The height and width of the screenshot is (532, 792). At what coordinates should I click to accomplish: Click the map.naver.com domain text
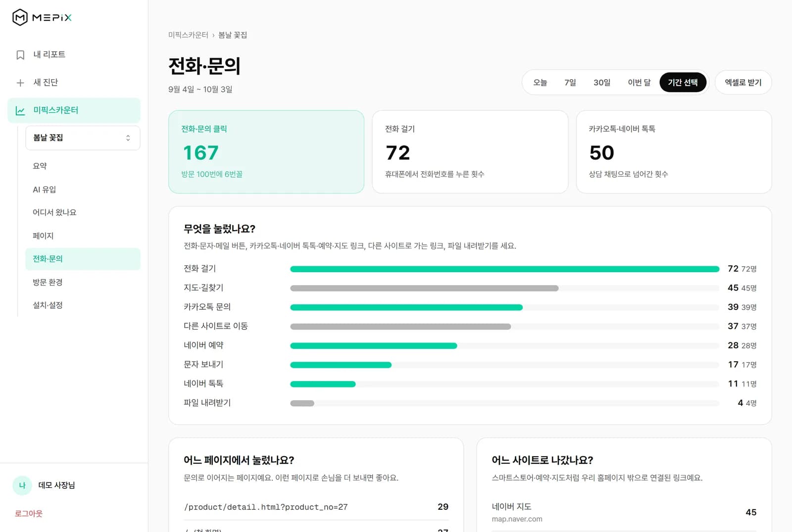pyautogui.click(x=517, y=519)
